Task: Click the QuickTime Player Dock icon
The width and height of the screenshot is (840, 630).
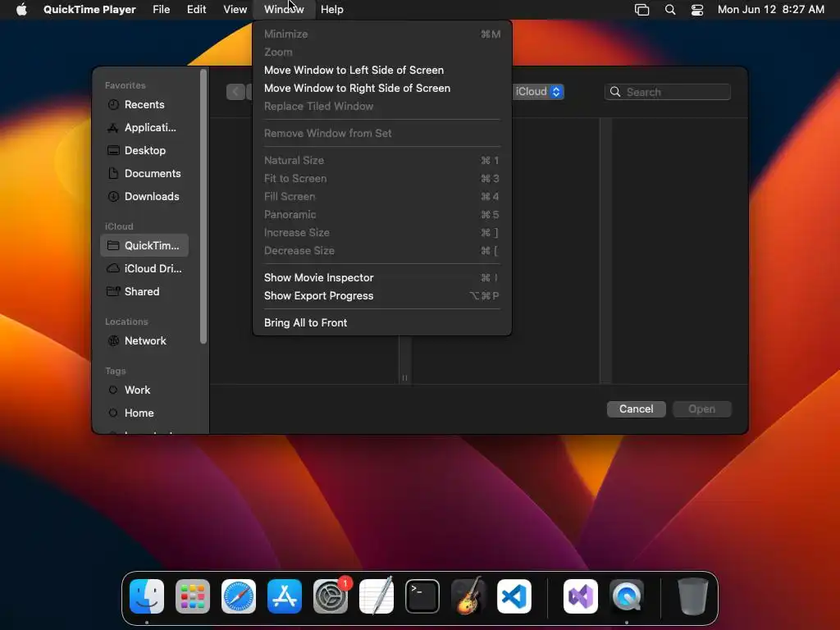Action: point(627,596)
